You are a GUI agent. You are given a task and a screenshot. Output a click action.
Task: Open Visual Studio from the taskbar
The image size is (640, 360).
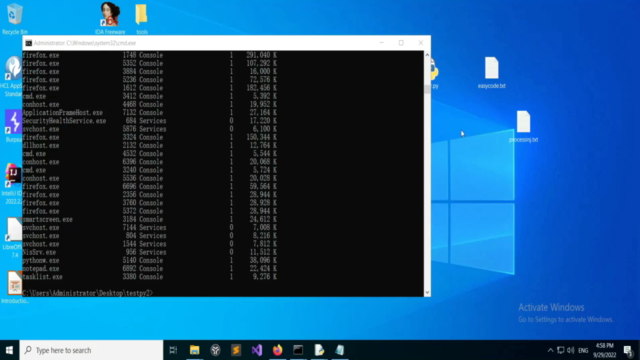coord(257,350)
